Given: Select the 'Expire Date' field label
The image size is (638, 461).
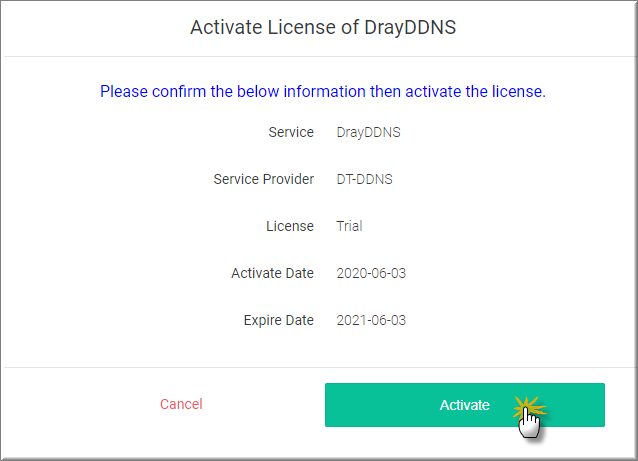Looking at the screenshot, I should pyautogui.click(x=278, y=320).
